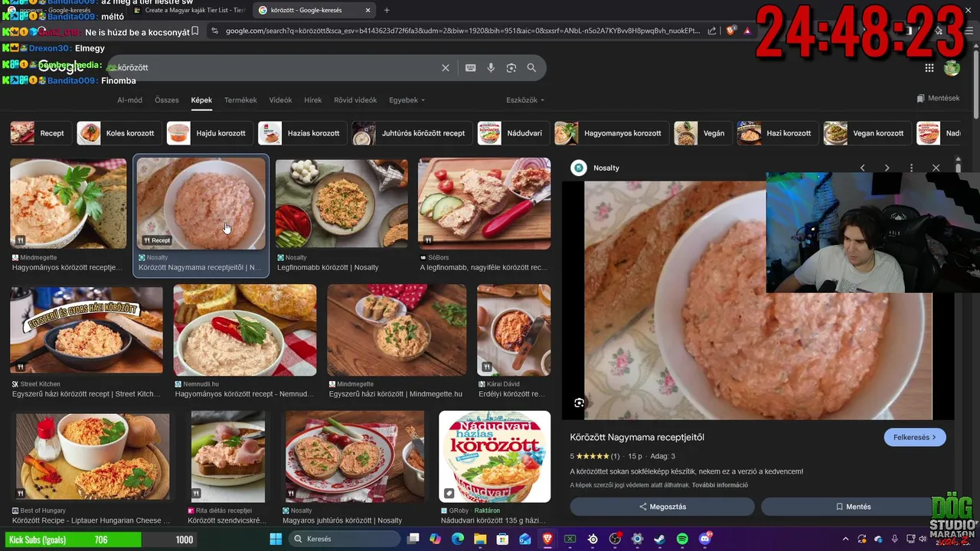Select Koles korozott filter chip
The height and width of the screenshot is (551, 980).
tap(119, 133)
